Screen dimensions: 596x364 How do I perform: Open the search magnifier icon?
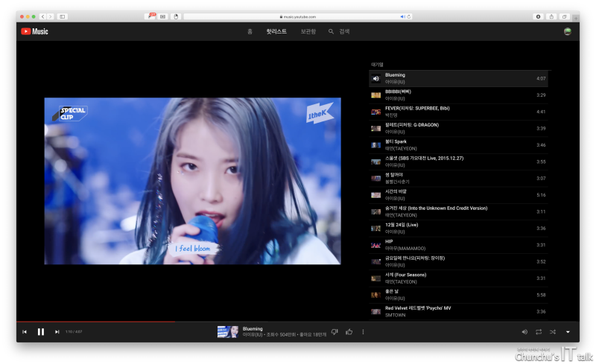tap(331, 31)
